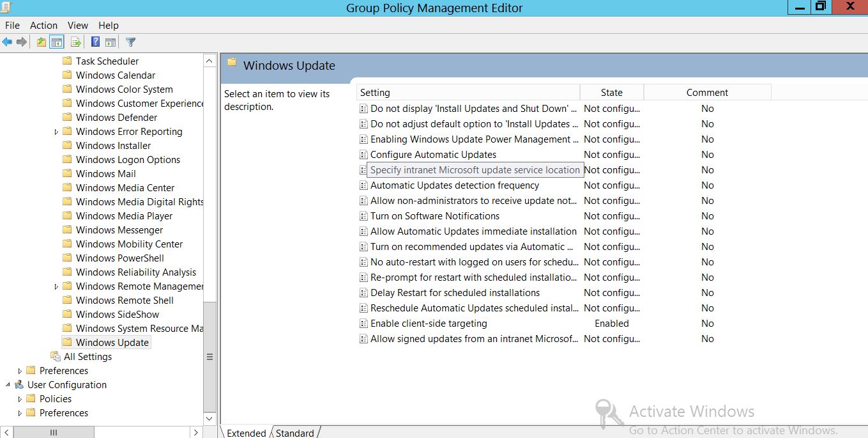This screenshot has height=438, width=868.
Task: Switch to the Standard tab
Action: click(x=295, y=433)
